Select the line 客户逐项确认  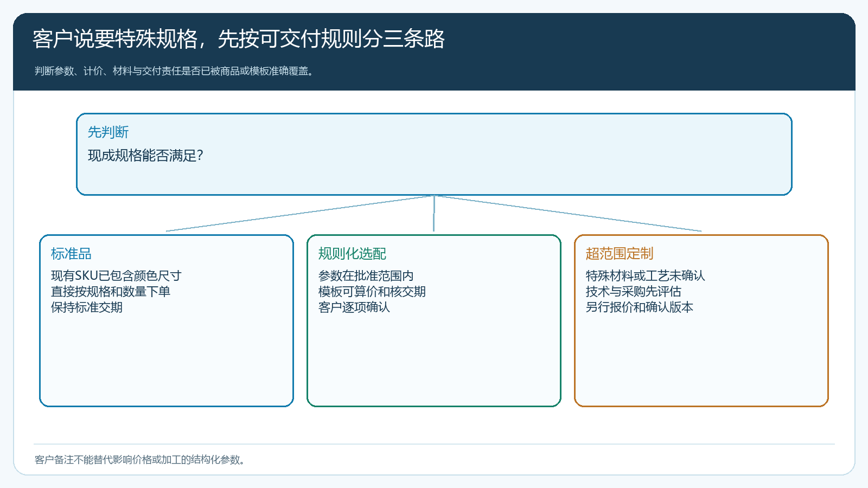pos(354,307)
